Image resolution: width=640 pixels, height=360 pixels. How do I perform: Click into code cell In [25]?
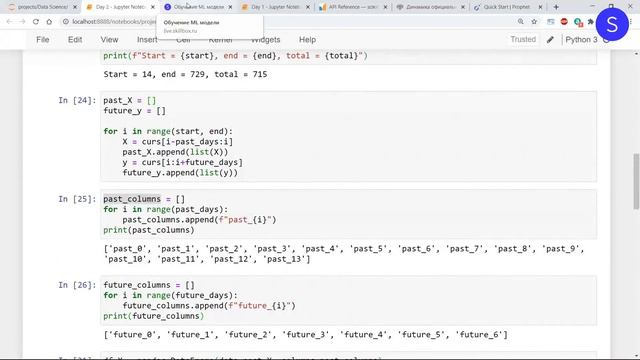(349, 214)
